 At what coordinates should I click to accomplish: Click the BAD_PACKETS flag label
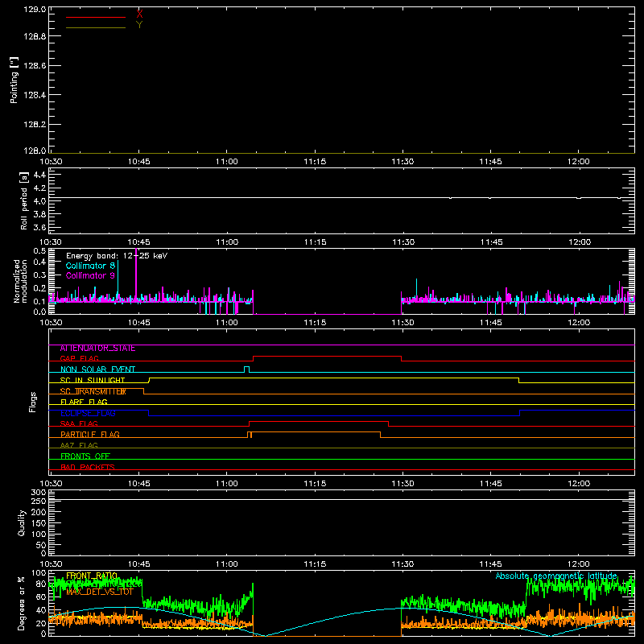88,467
